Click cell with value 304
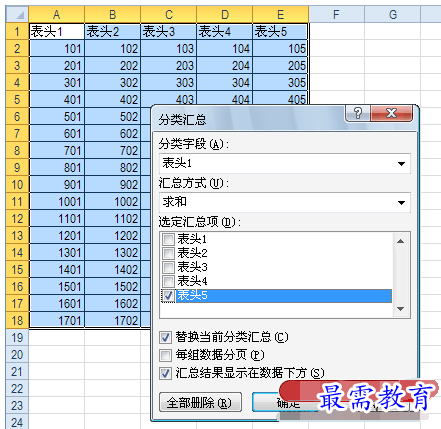This screenshot has height=429, width=441. pyautogui.click(x=225, y=83)
